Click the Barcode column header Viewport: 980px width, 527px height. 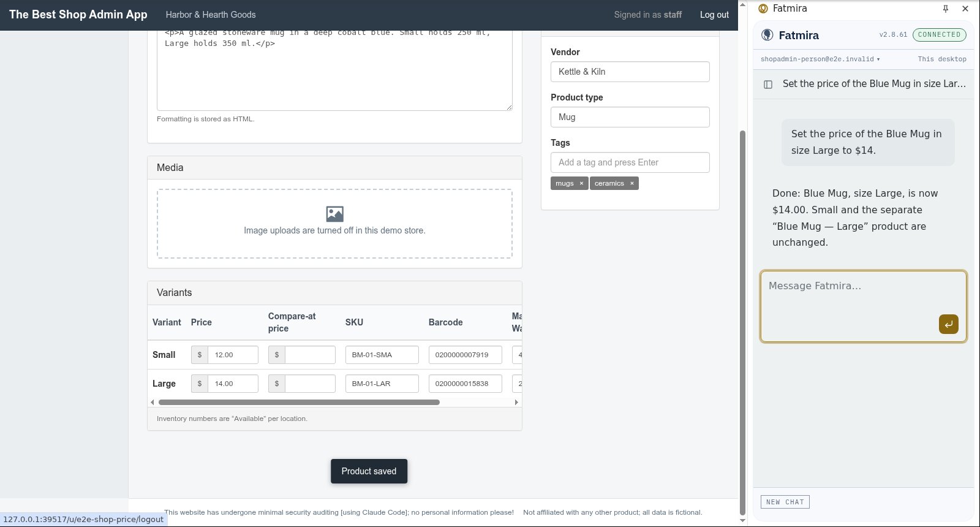tap(445, 322)
